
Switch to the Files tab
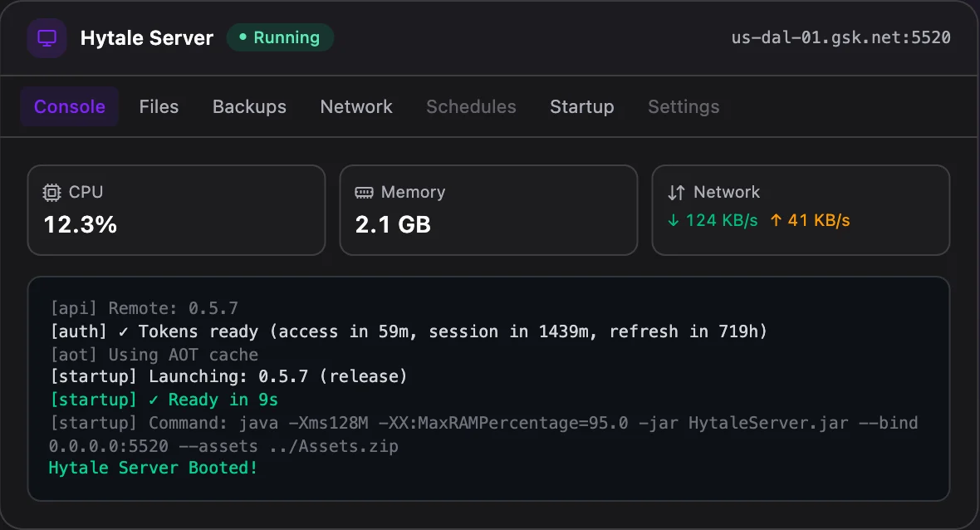(x=159, y=107)
